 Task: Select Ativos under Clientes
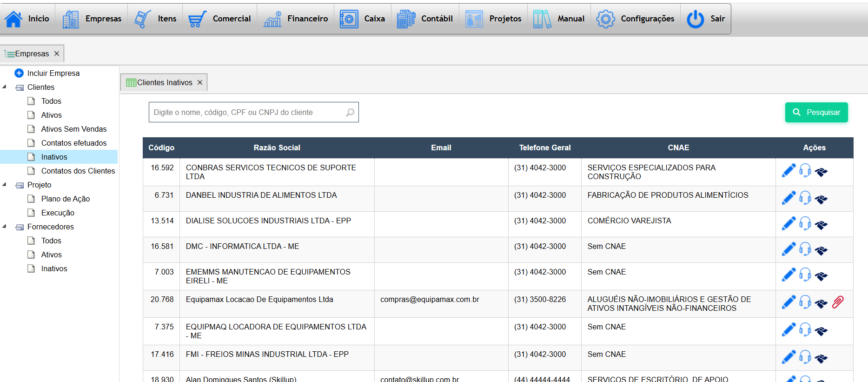[x=51, y=115]
